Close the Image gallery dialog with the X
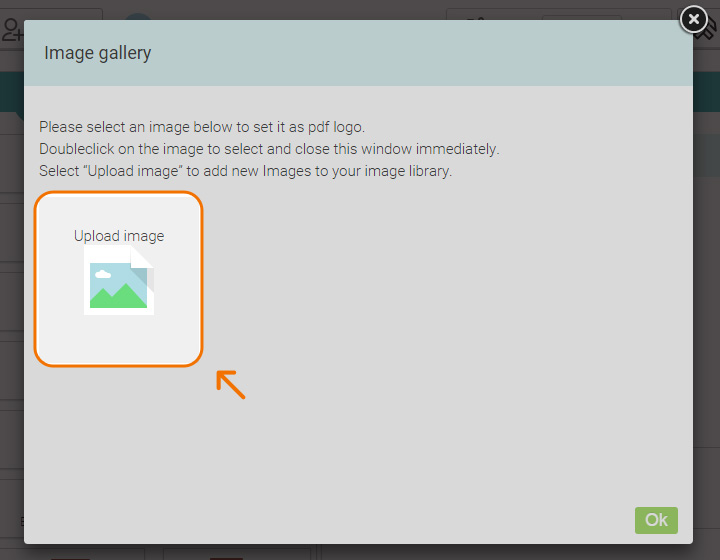 694,19
